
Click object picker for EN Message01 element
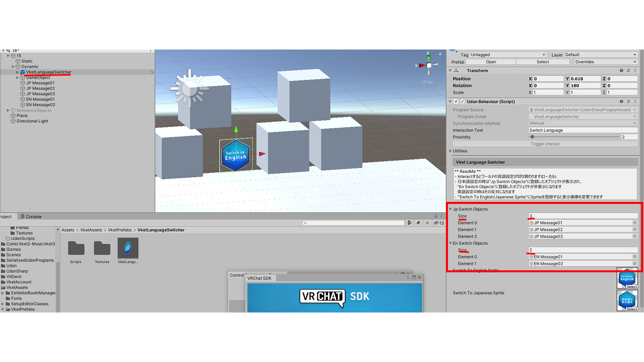click(x=635, y=257)
